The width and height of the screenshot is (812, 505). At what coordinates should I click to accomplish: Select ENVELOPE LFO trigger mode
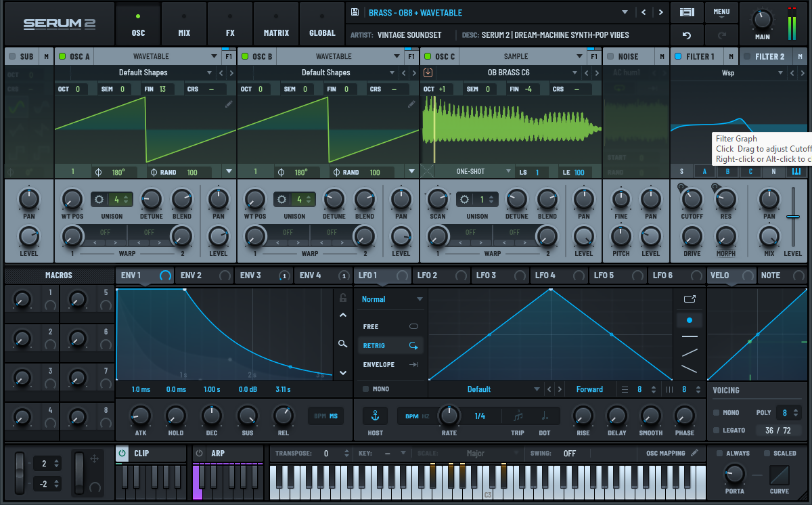point(390,364)
